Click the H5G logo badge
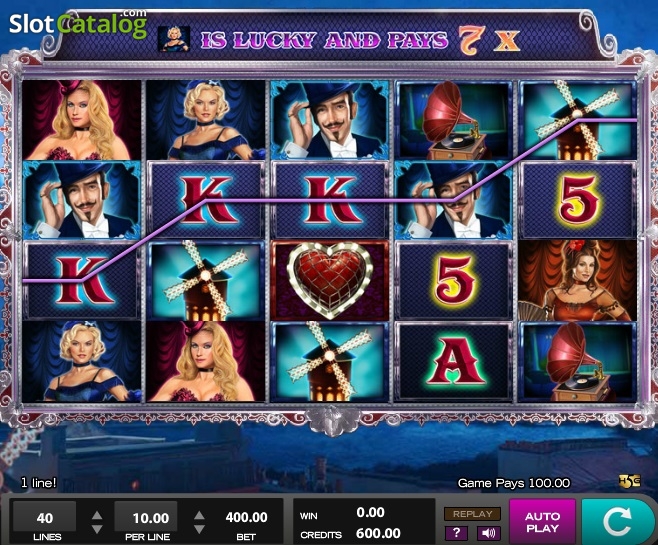658x545 pixels. (631, 481)
